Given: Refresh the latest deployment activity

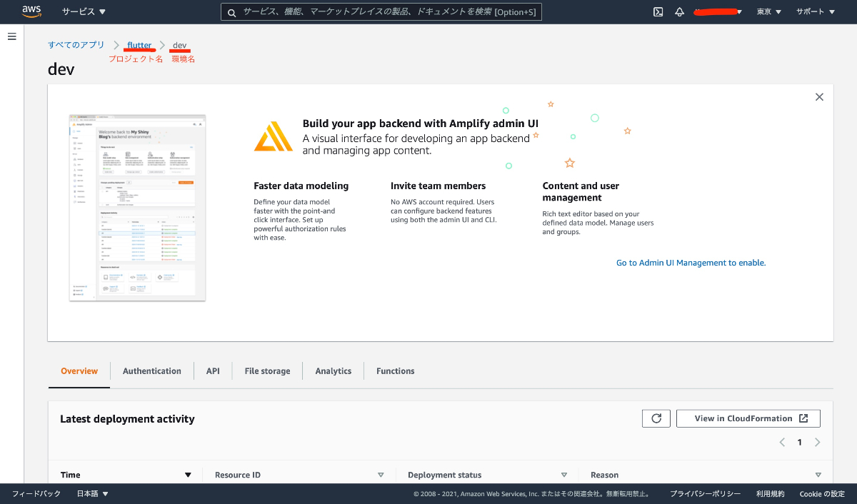Looking at the screenshot, I should pos(656,418).
